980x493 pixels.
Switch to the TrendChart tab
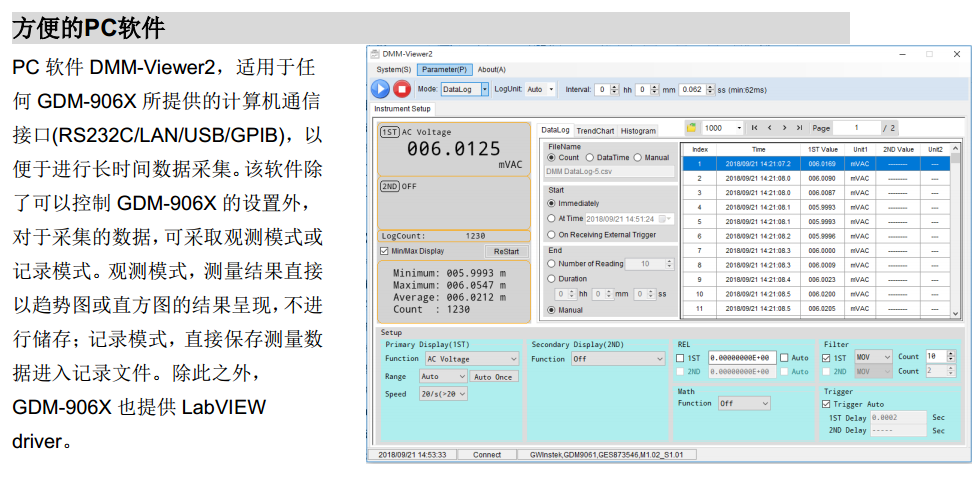tap(595, 131)
